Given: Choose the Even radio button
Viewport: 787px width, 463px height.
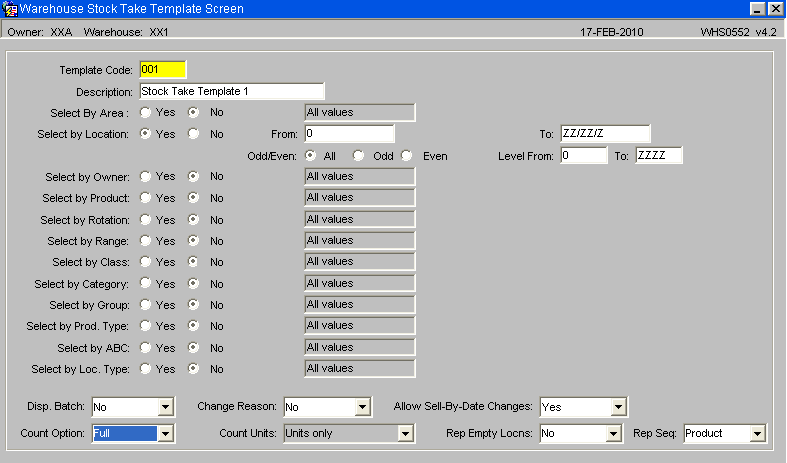Looking at the screenshot, I should click(x=407, y=156).
